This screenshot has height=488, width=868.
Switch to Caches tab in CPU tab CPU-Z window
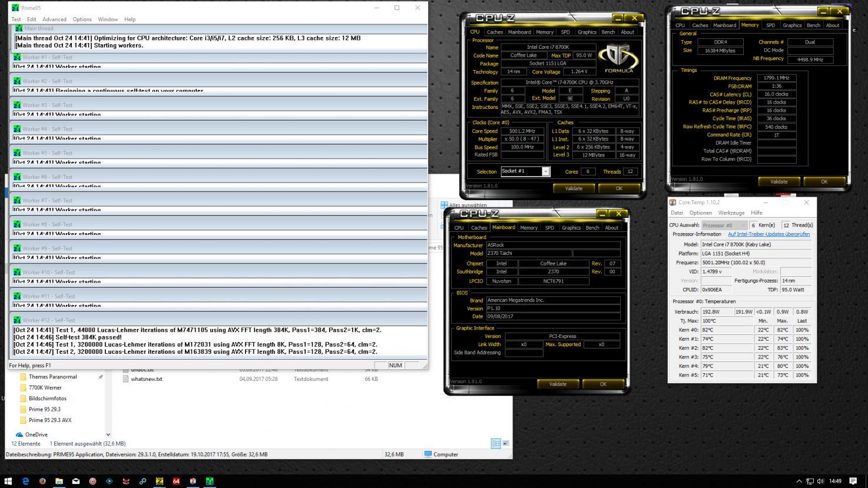[495, 32]
